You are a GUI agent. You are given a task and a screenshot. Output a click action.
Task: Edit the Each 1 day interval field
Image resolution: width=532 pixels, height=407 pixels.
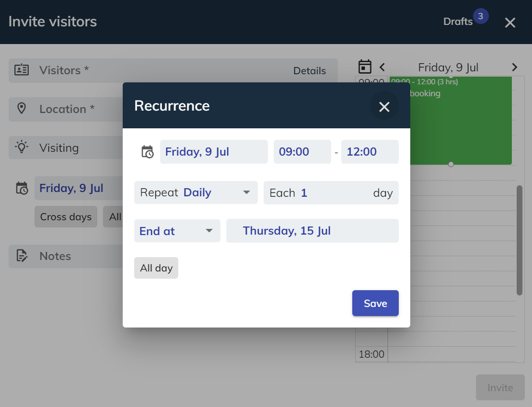pos(331,192)
